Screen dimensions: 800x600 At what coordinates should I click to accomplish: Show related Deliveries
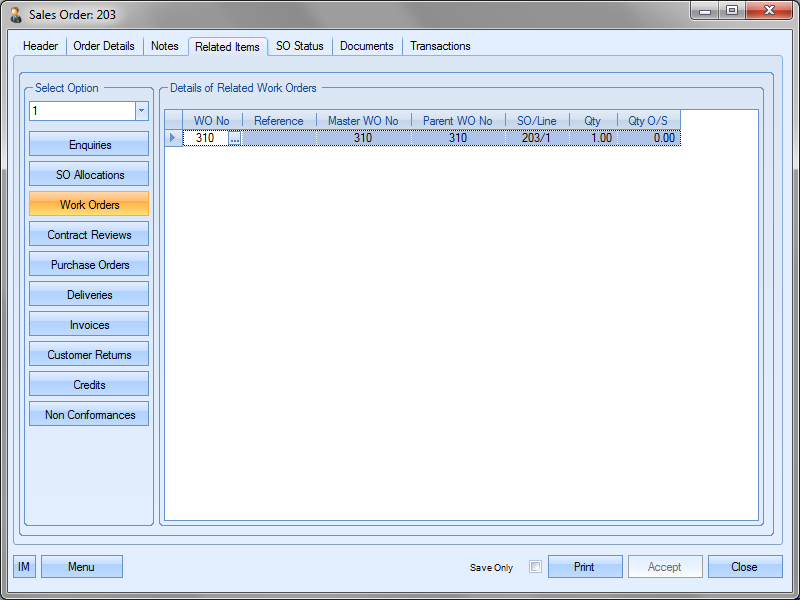89,295
